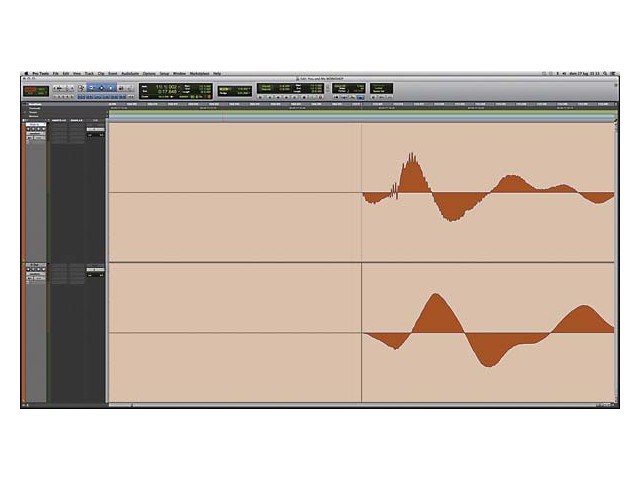
Task: Open the File menu
Action: 56,73
